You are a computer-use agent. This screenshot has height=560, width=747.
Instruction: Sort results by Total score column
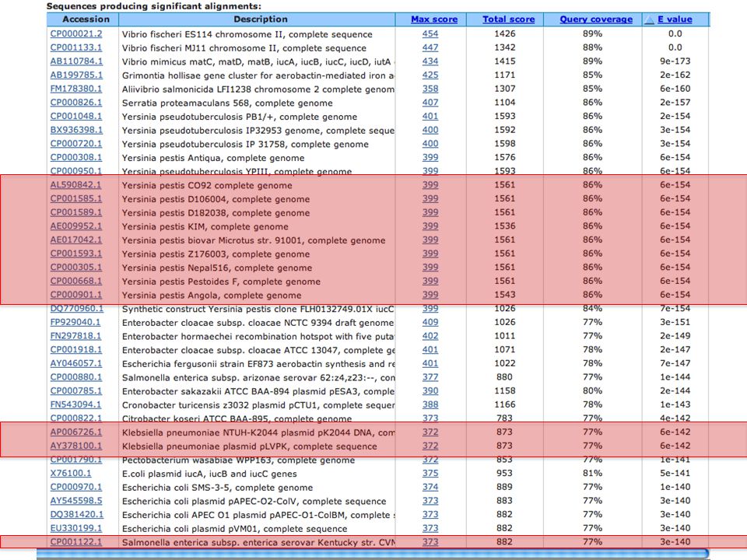tap(508, 19)
